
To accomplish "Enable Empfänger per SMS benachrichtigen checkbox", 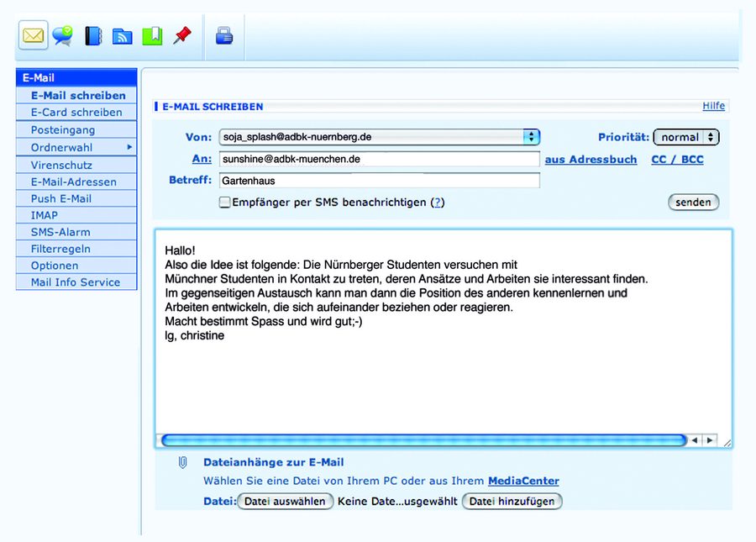I will [224, 202].
